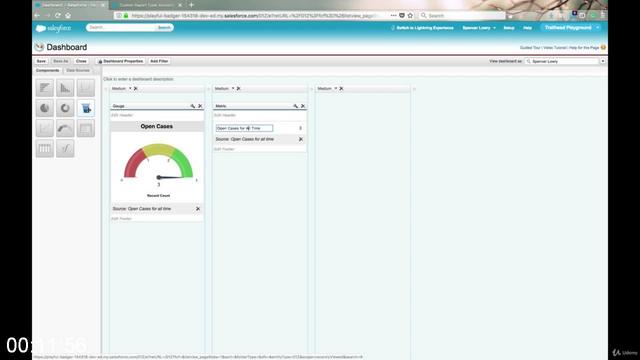Select the donut chart component
The height and width of the screenshot is (360, 640).
tap(65, 108)
